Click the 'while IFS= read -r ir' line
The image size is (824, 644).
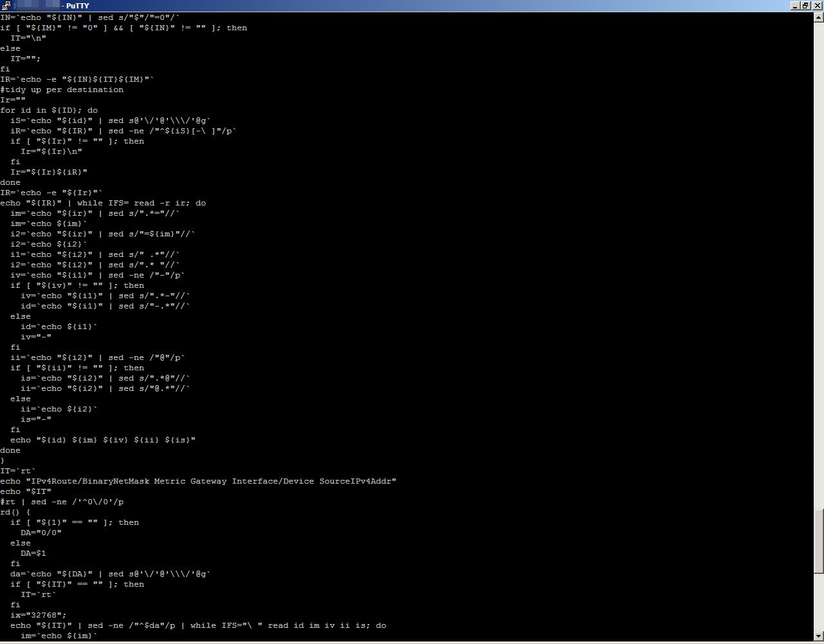coord(103,203)
